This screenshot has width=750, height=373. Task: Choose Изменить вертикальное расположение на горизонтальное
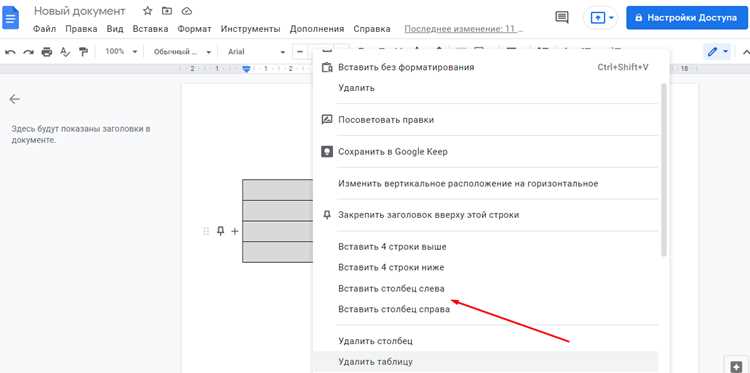[485, 184]
